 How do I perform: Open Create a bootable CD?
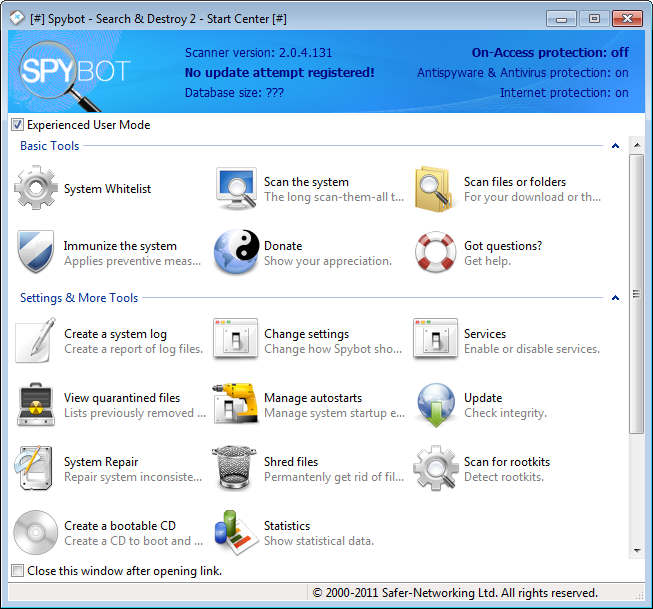[x=120, y=526]
